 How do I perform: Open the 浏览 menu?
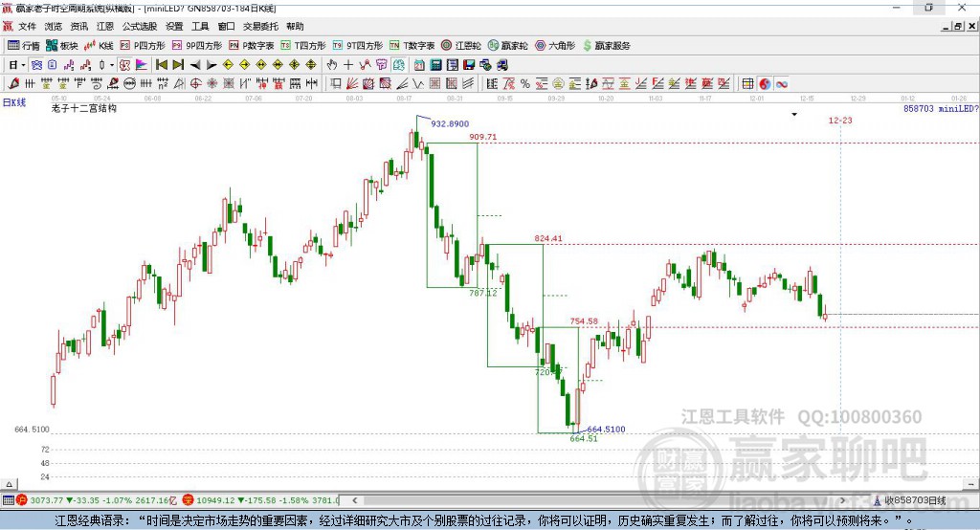[54, 26]
